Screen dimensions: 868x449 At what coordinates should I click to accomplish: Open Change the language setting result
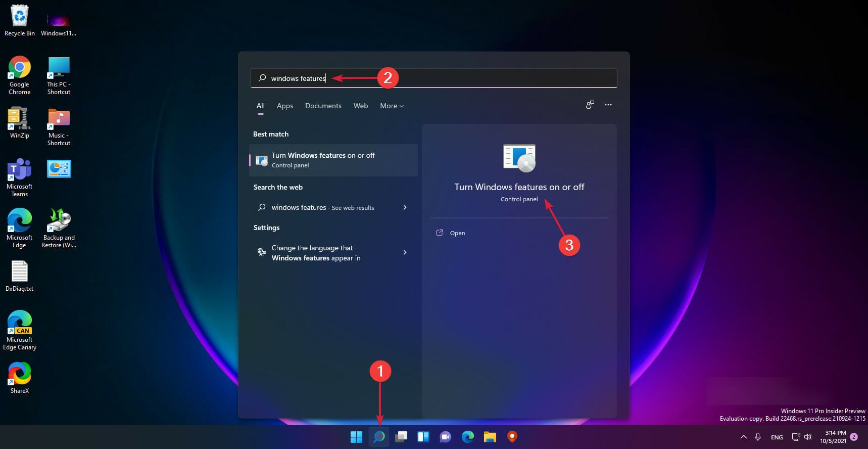[333, 253]
